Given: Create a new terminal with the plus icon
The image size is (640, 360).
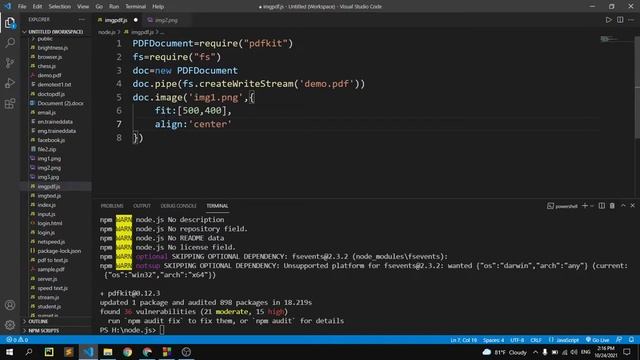Looking at the screenshot, I should coord(585,206).
